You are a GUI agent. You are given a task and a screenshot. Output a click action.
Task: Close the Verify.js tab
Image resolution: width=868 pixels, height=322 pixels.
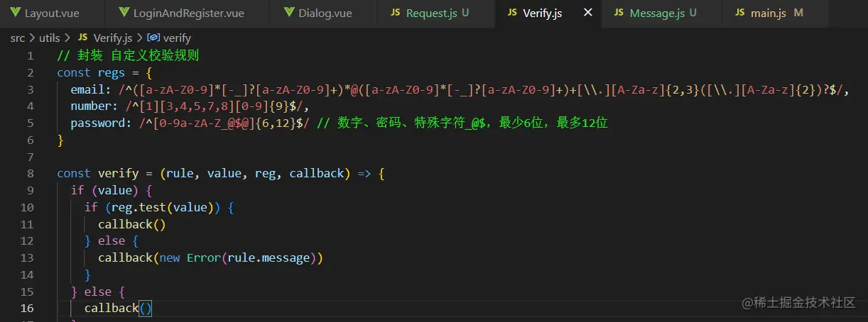tap(587, 13)
